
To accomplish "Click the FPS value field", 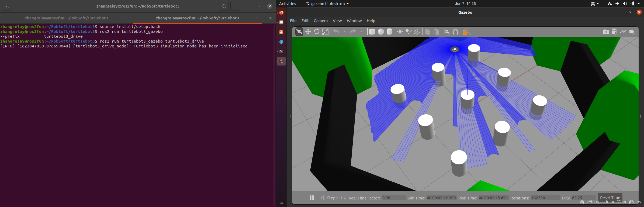I will (x=583, y=198).
